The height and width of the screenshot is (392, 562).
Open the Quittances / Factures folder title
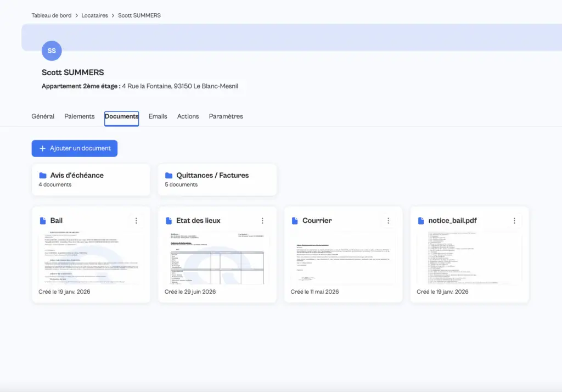coord(212,175)
